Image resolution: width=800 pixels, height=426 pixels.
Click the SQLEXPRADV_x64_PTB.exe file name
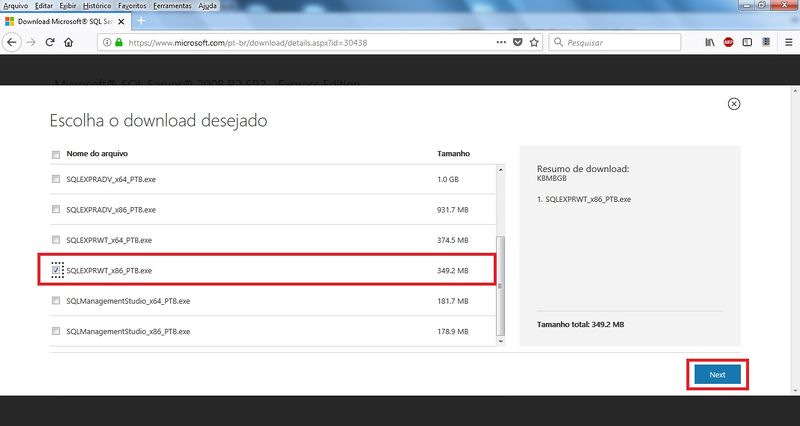111,179
